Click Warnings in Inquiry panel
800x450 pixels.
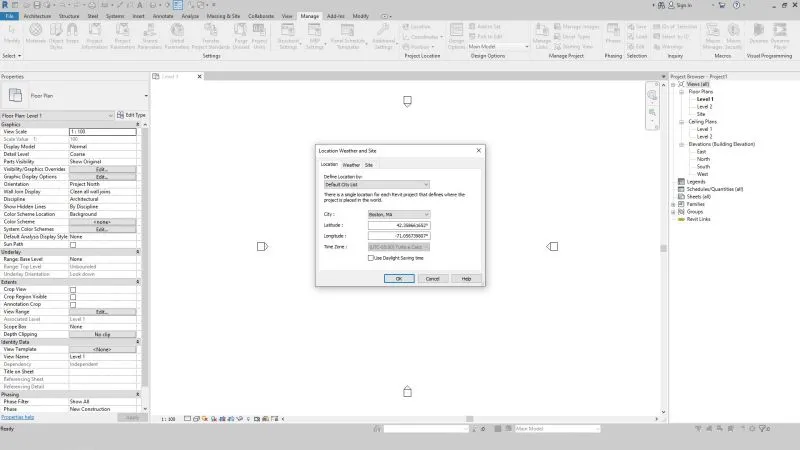tap(668, 46)
